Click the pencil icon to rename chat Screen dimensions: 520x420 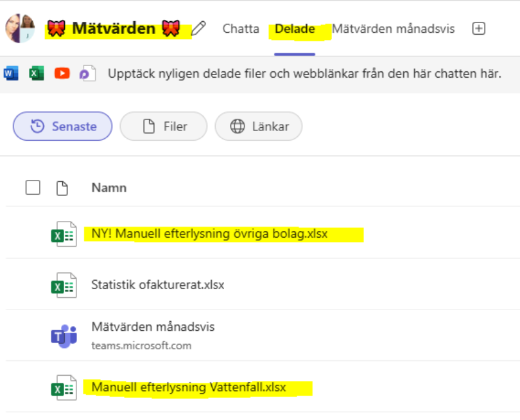200,28
